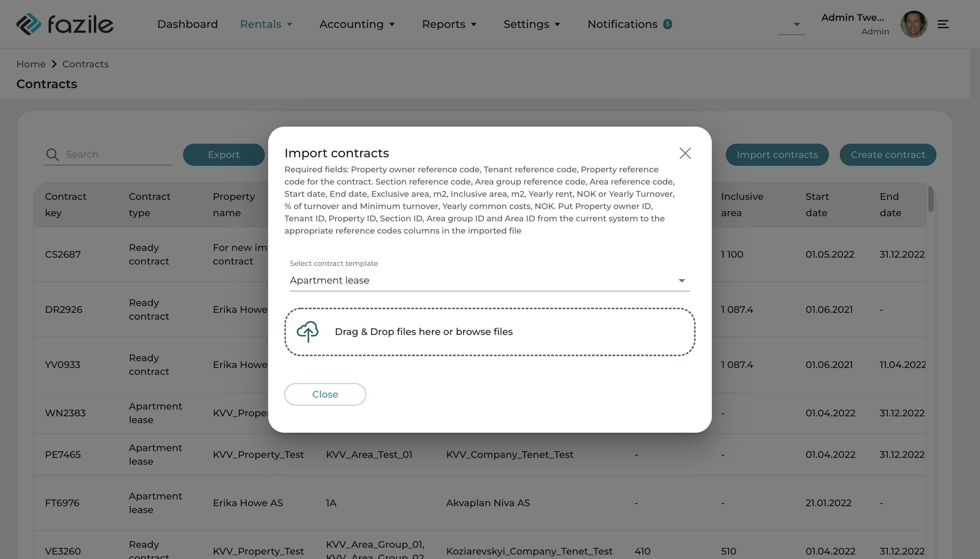Expand the Select contract template dropdown
Viewport: 980px width, 559px height.
681,281
